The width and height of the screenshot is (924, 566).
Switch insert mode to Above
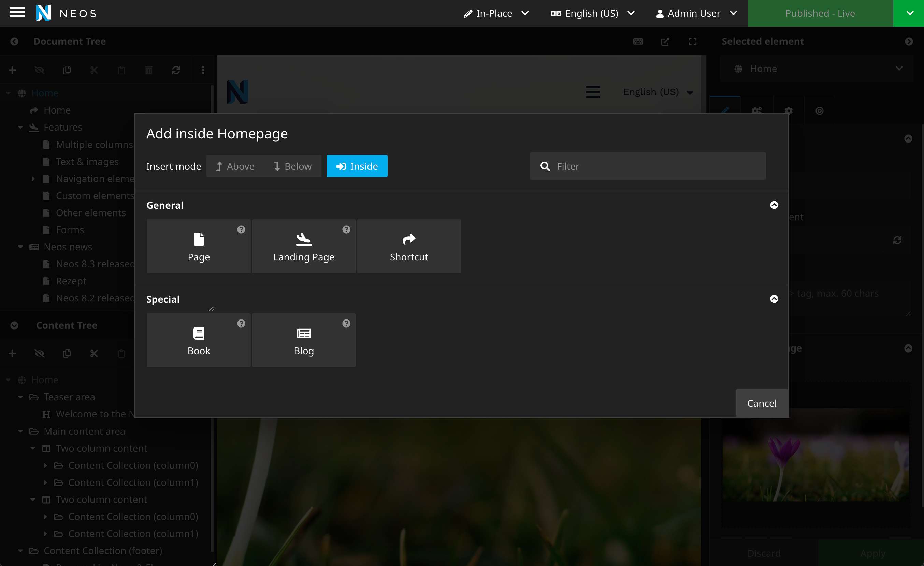tap(235, 166)
